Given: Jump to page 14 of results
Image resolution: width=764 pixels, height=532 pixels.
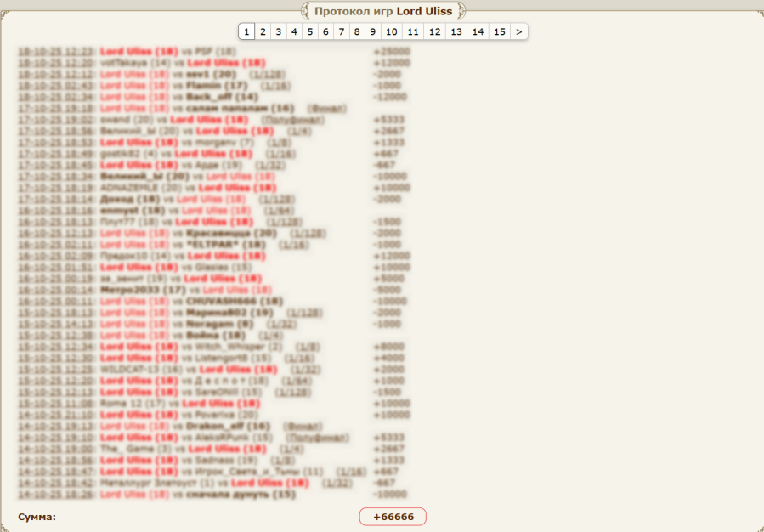Looking at the screenshot, I should click(x=478, y=31).
